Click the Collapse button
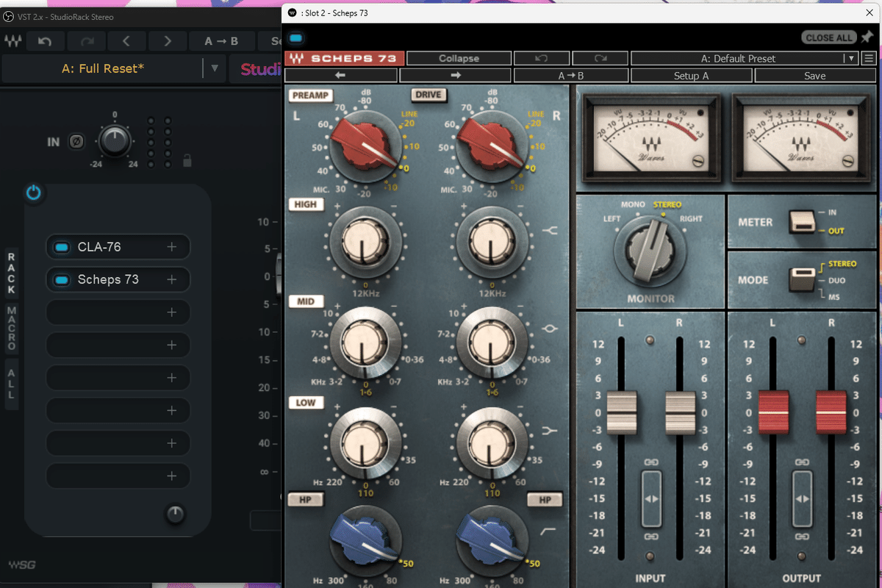 pos(459,58)
